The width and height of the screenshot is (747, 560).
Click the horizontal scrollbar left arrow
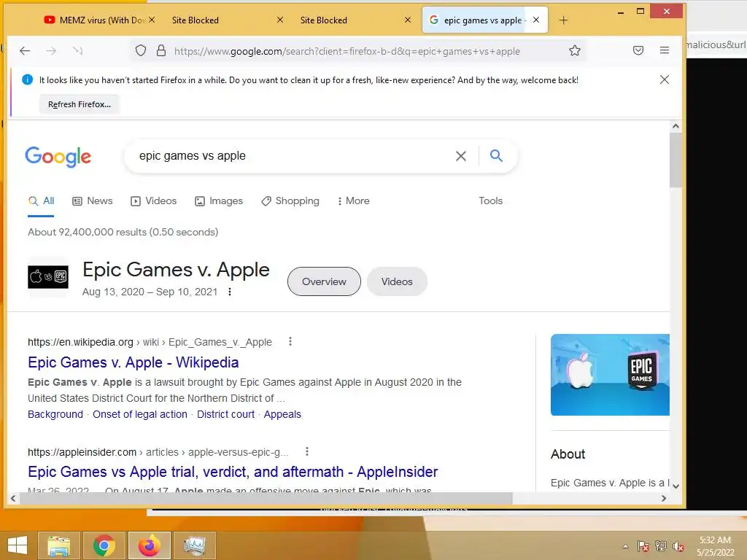click(13, 499)
